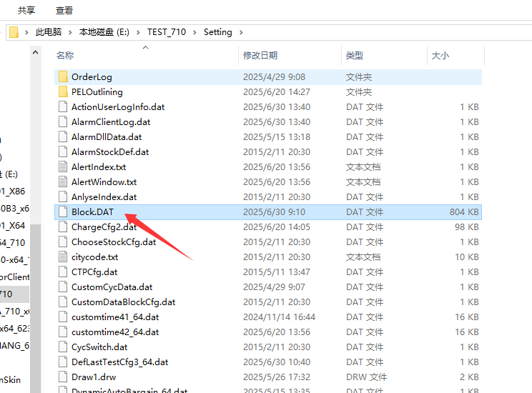
Task: Expand chevron after 本地磁盘 (E:) breadcrumb
Action: pos(138,33)
